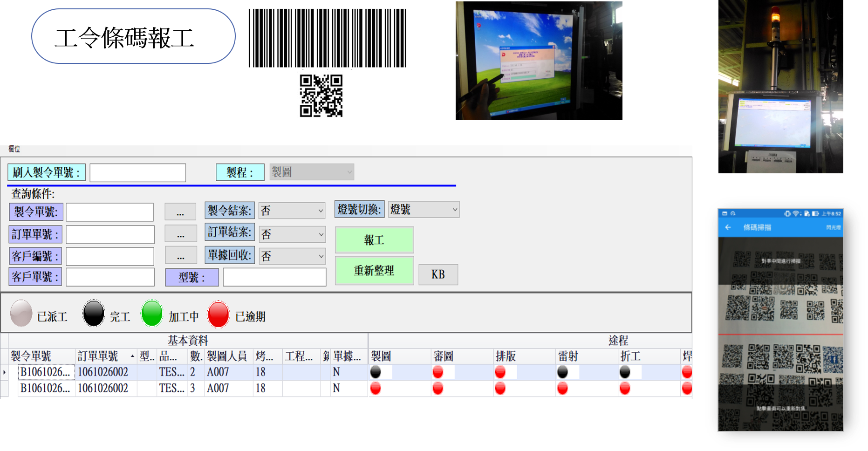Focus the 刷入製令單號 input field
The height and width of the screenshot is (451, 868).
point(138,173)
